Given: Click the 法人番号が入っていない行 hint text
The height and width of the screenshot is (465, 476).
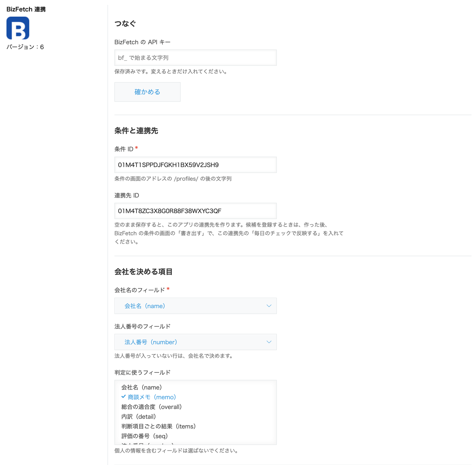Looking at the screenshot, I should (x=174, y=356).
